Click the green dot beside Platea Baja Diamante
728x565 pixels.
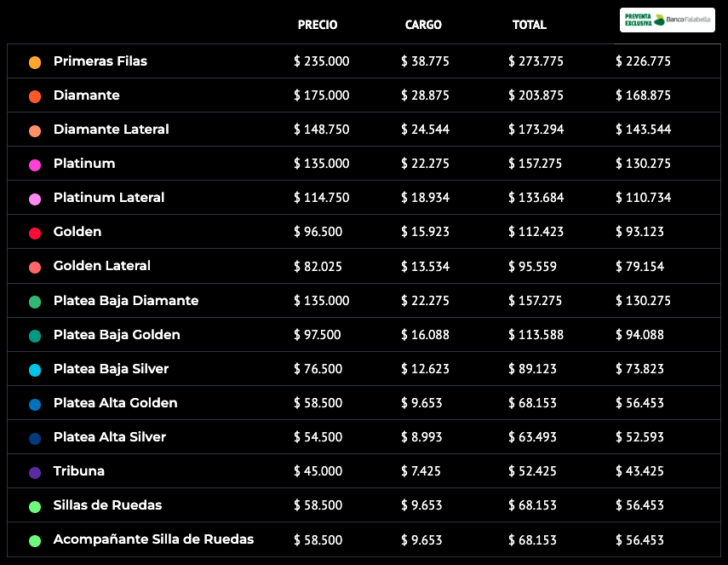click(x=35, y=302)
